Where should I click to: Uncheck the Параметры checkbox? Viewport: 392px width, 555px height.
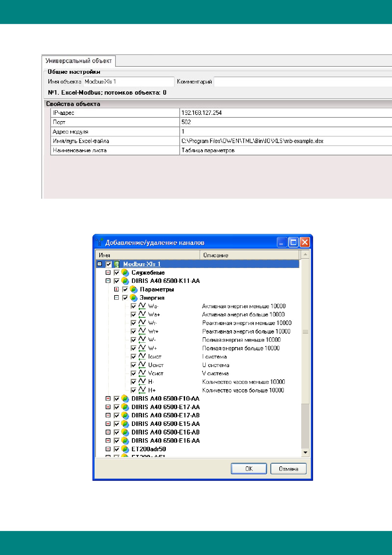[125, 289]
